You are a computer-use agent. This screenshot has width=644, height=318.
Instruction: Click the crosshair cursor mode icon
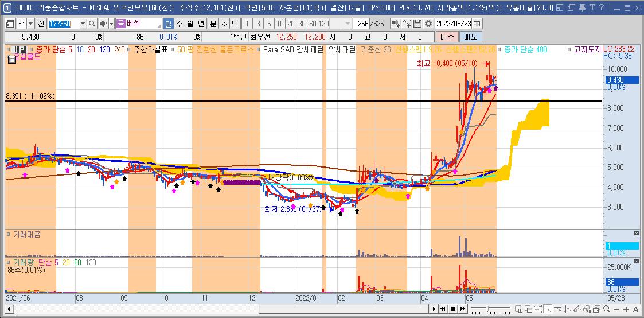(x=549, y=309)
